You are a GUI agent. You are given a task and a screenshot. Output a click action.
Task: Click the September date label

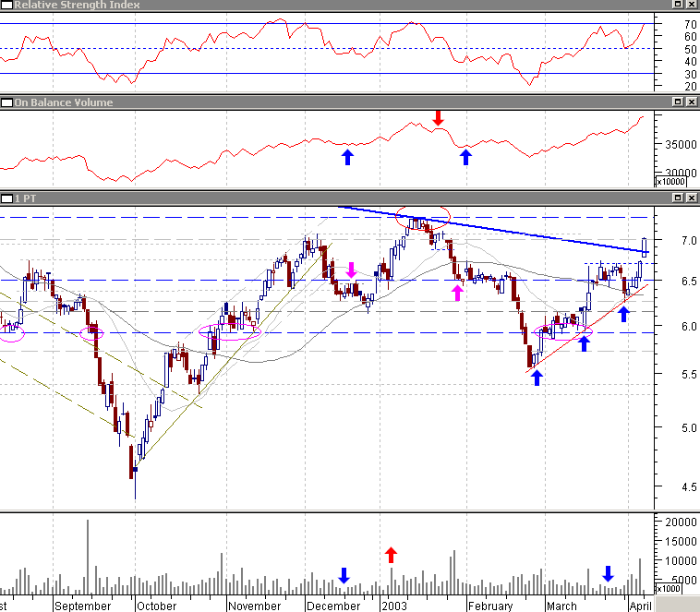[82, 606]
